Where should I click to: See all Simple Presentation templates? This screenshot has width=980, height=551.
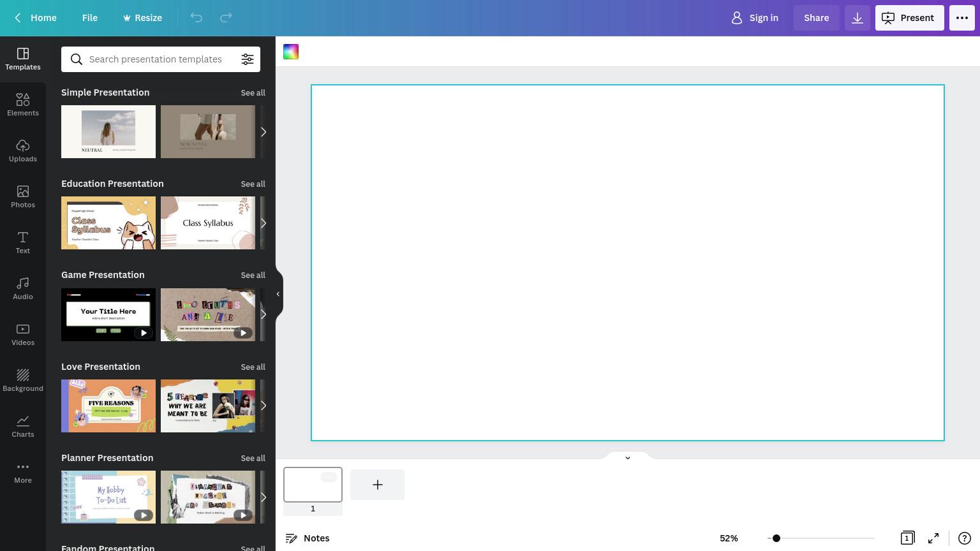pyautogui.click(x=253, y=92)
